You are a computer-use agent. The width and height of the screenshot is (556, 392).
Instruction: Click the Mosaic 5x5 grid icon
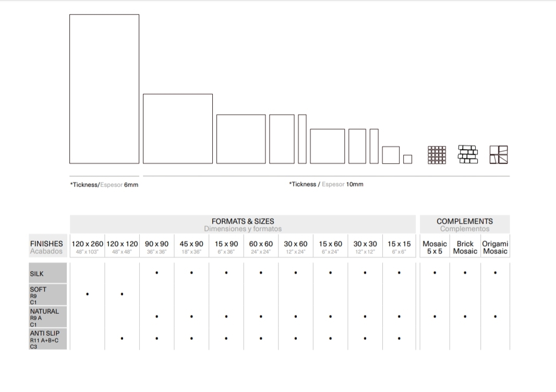tap(437, 155)
